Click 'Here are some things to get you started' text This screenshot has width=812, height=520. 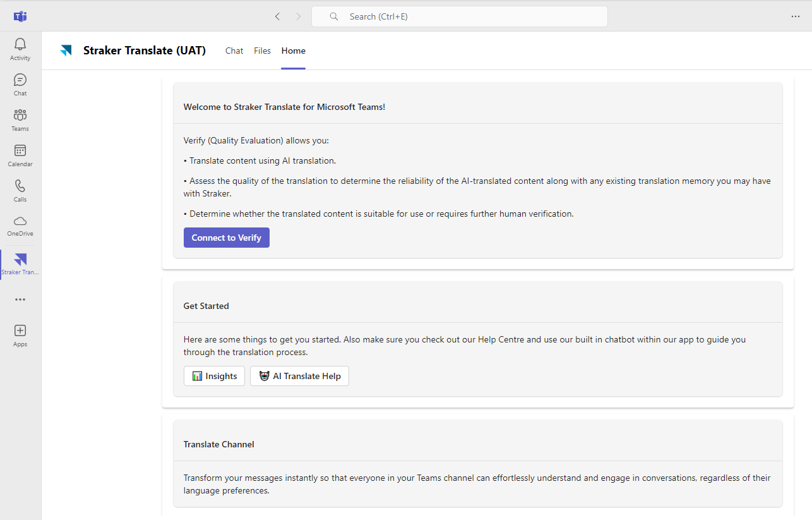465,346
